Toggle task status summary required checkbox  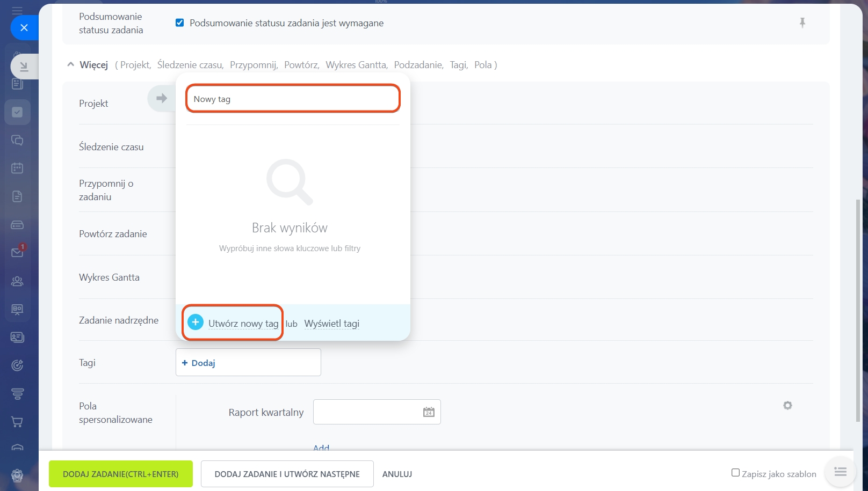180,23
